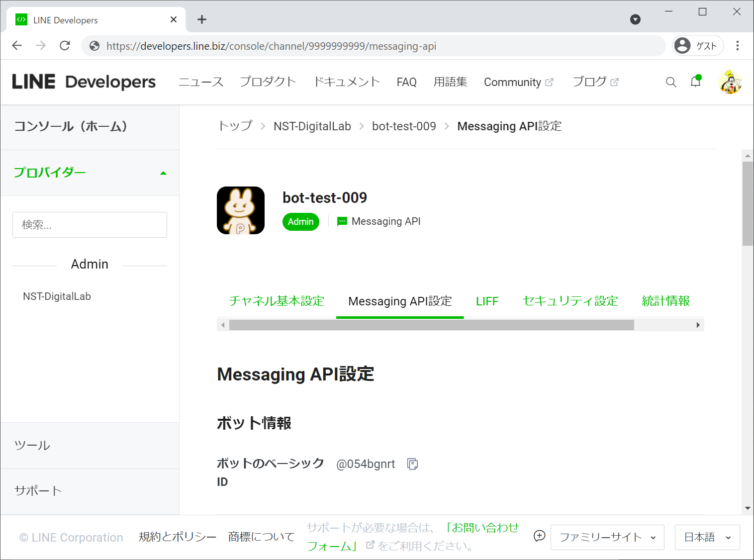Open ドキュメント in the top navigation
The width and height of the screenshot is (754, 560).
(347, 82)
